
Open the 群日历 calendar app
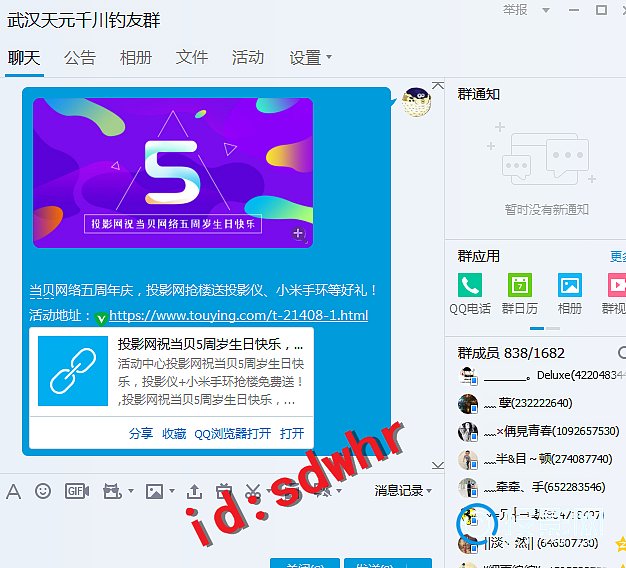click(x=520, y=293)
